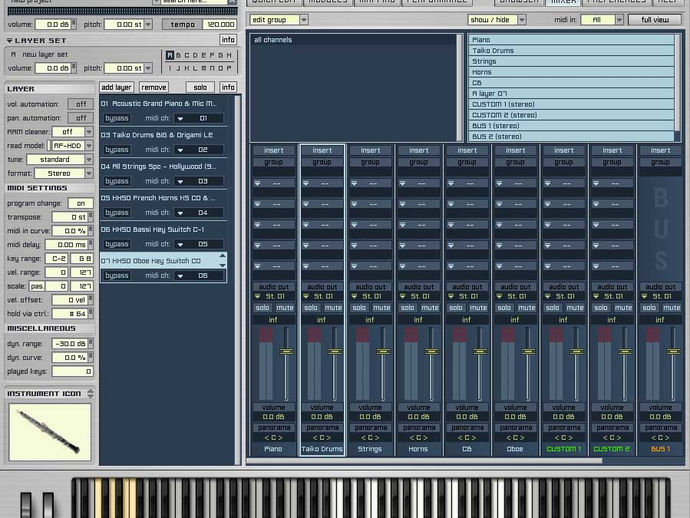Select Strings in channel list
690x518 pixels.
tap(571, 61)
